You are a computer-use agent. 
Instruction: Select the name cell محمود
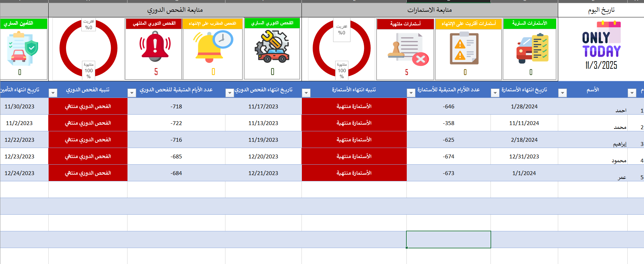pos(593,156)
